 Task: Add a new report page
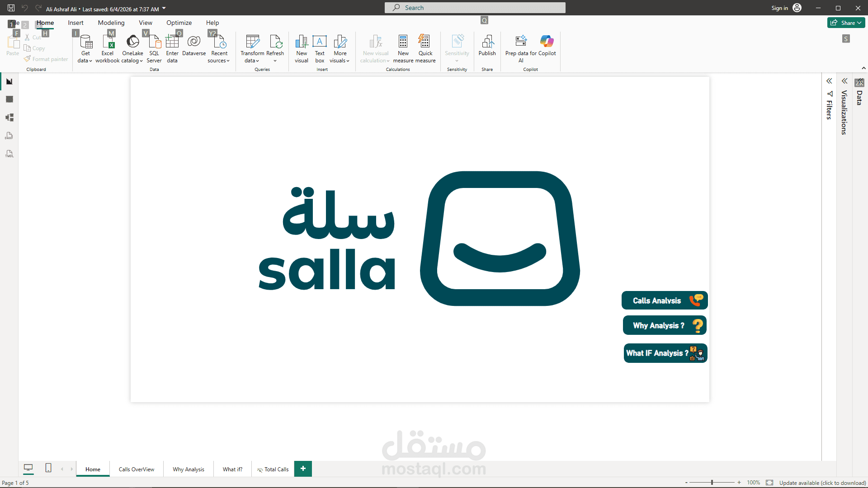(x=303, y=469)
